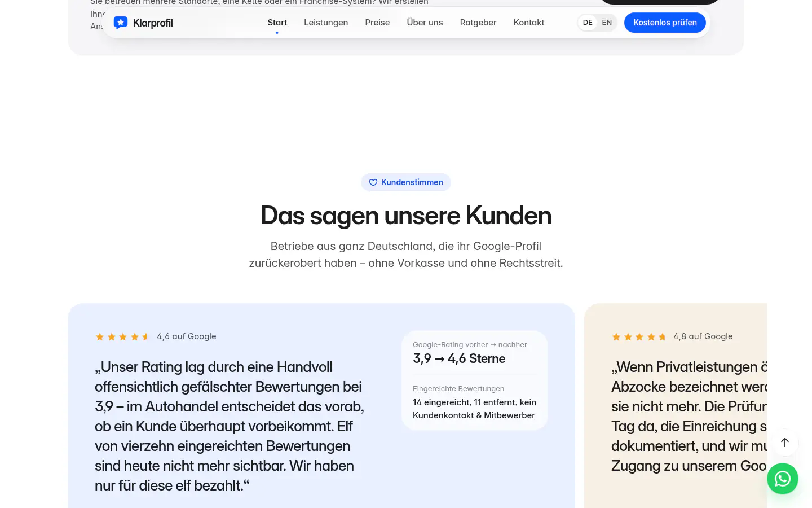The image size is (812, 508).
Task: Click the Privatleistungen testimonial quote
Action: [x=689, y=417]
